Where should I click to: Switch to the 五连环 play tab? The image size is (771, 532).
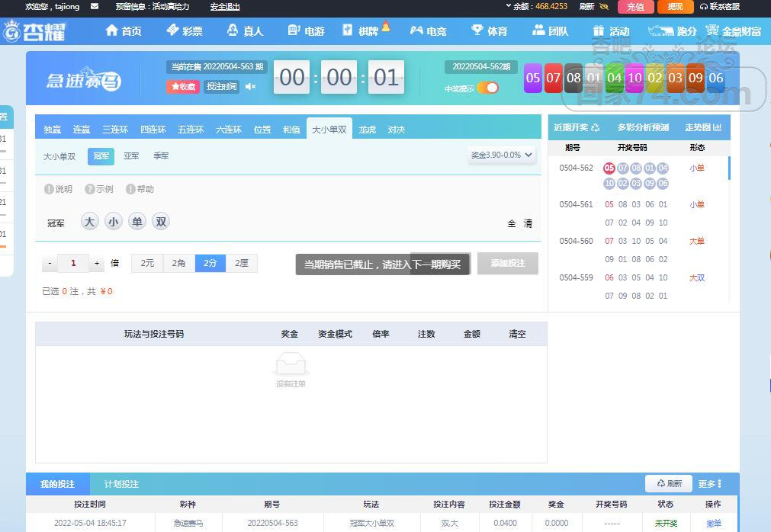pyautogui.click(x=191, y=130)
